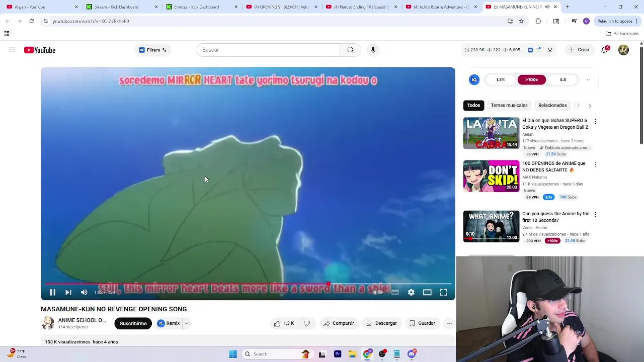Click the trophy icon in stats bar
The image size is (644, 362).
tap(550, 50)
